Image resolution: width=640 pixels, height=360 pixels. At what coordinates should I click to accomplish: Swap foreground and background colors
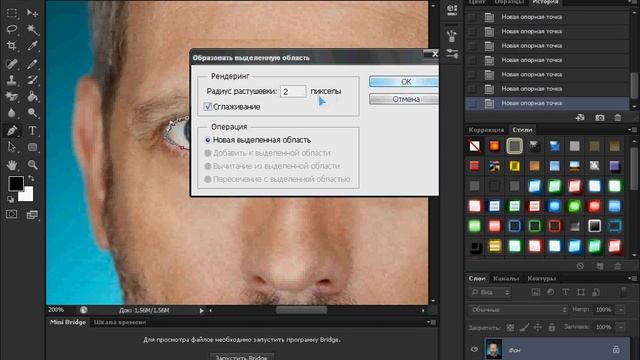pyautogui.click(x=31, y=179)
